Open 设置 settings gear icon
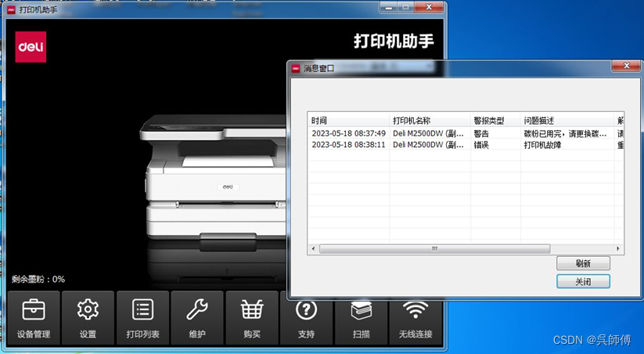The height and width of the screenshot is (354, 644). pos(88,318)
